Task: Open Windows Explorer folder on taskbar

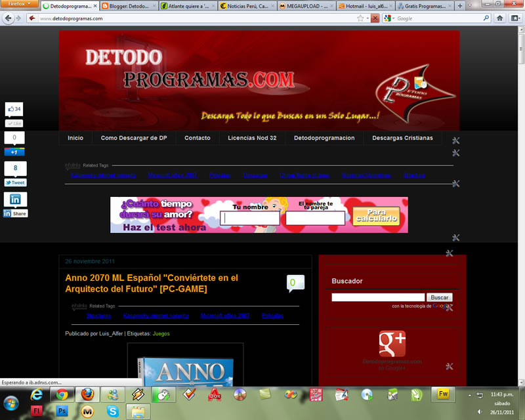Action: [x=138, y=411]
